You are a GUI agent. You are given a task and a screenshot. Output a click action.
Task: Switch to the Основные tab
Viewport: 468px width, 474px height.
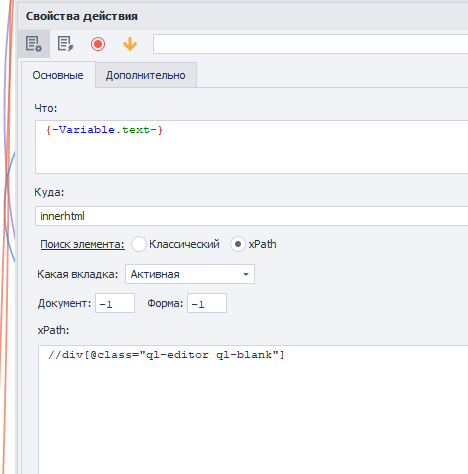(x=58, y=75)
